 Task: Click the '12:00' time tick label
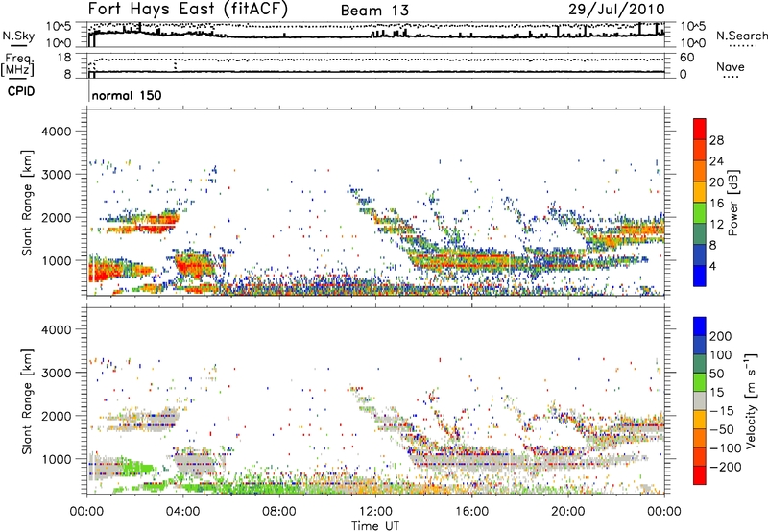click(375, 512)
